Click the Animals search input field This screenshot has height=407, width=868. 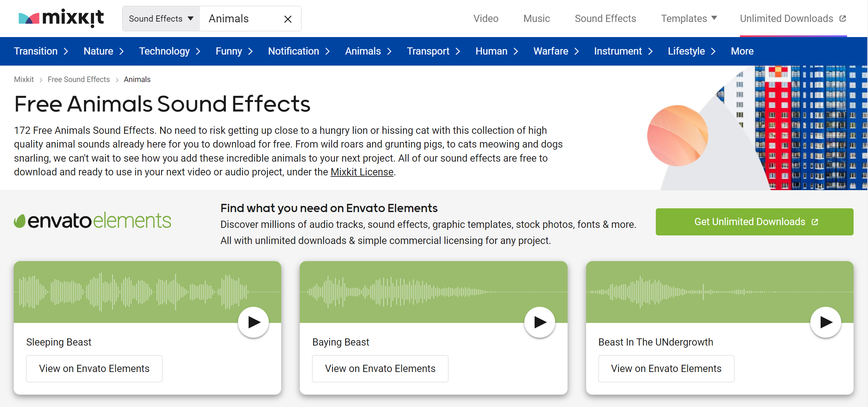point(240,19)
